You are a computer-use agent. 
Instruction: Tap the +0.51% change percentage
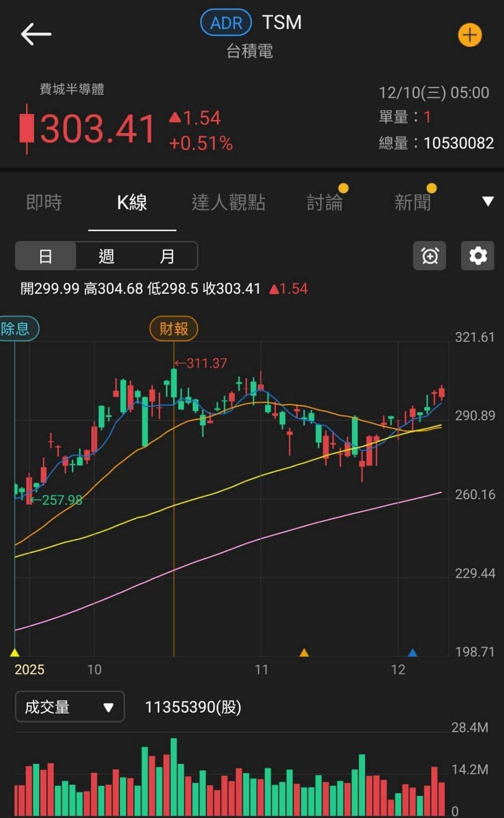[201, 144]
